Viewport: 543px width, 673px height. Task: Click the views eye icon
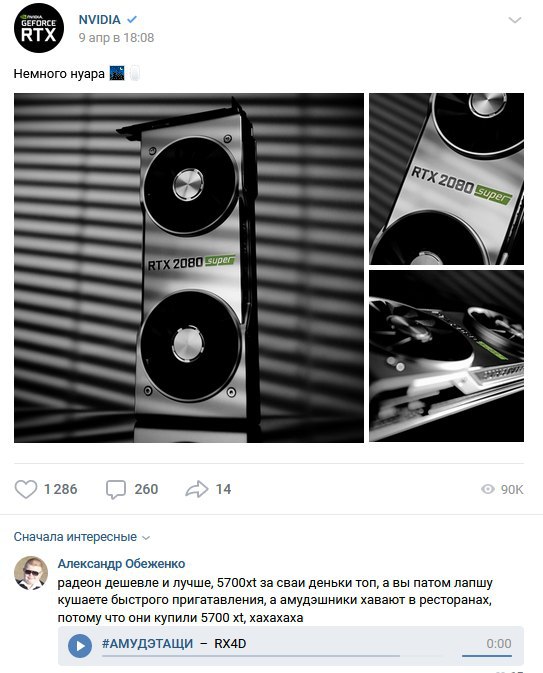[488, 489]
